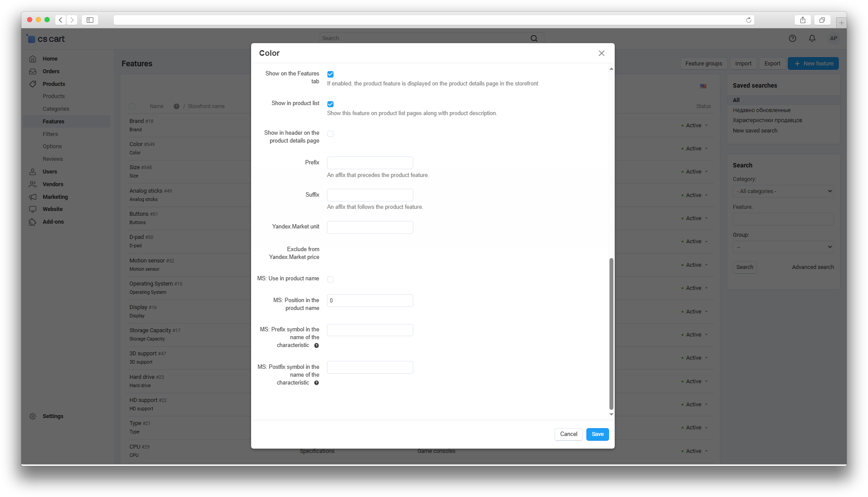Click the notification bell icon

click(x=812, y=38)
